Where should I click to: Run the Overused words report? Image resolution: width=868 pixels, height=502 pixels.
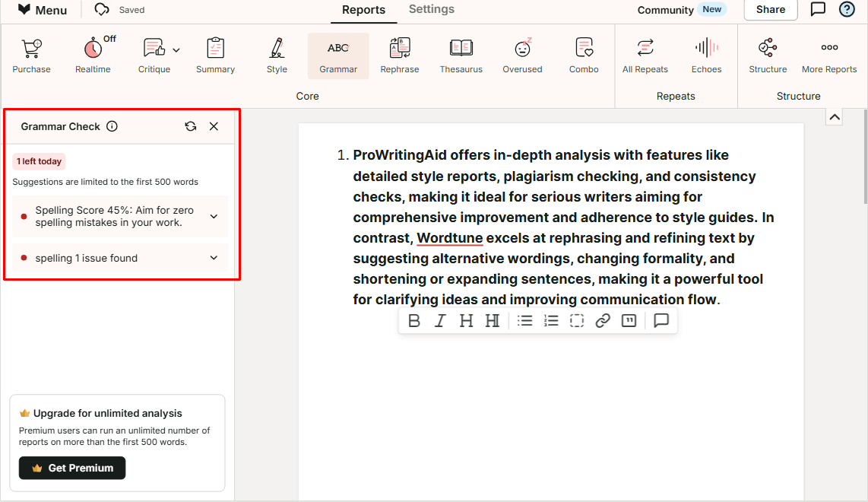(523, 56)
